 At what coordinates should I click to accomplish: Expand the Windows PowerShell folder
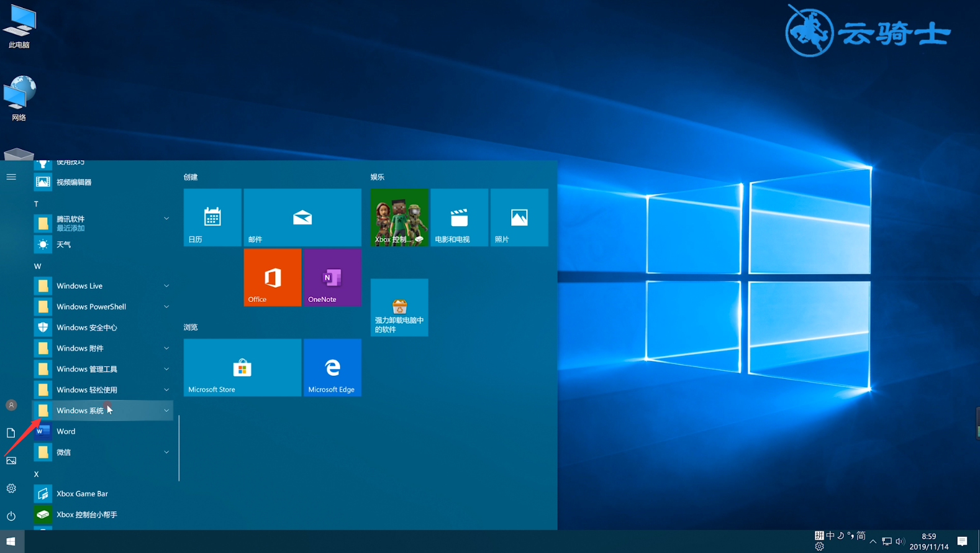(102, 307)
